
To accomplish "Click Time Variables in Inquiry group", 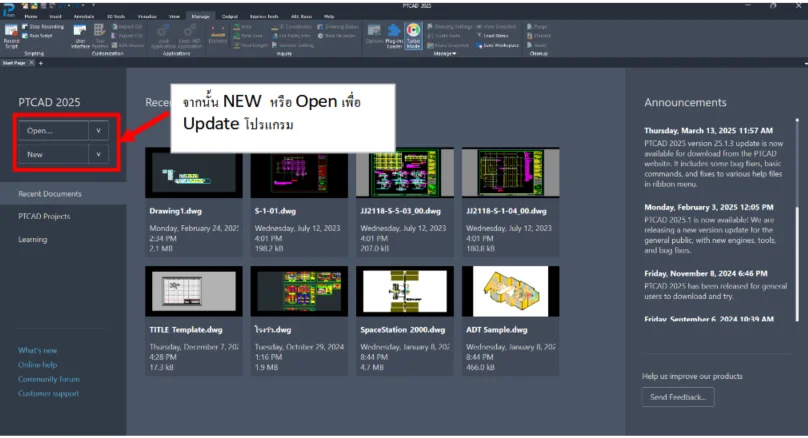I will 336,36.
